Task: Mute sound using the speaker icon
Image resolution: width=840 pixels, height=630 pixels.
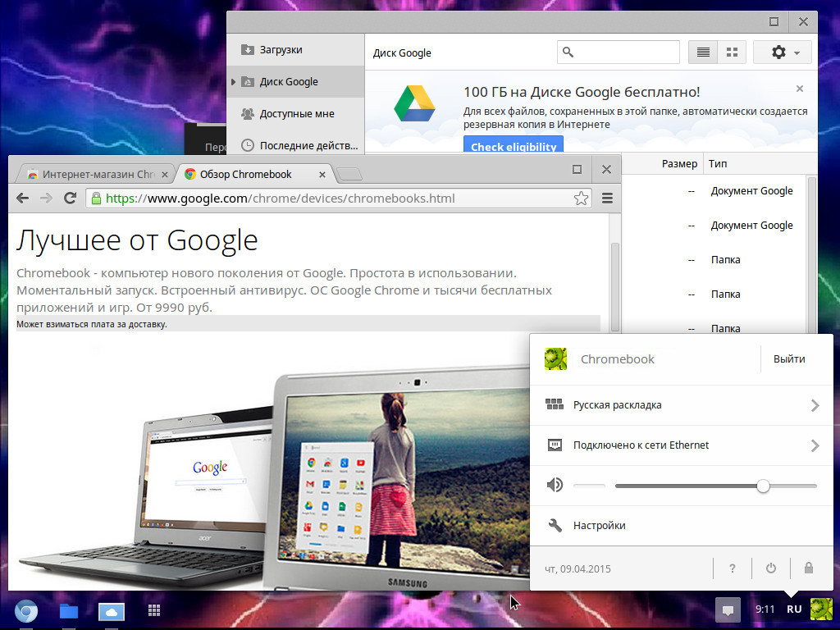Action: [x=555, y=486]
